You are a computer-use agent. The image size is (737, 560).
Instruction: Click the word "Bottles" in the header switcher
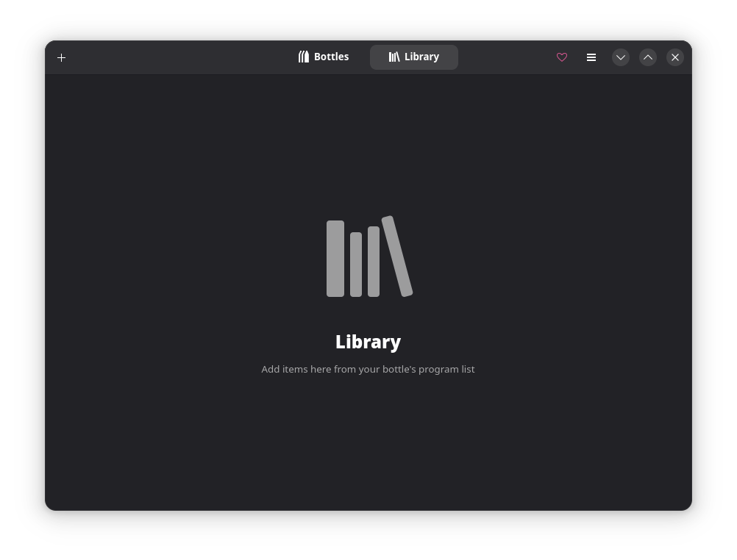331,57
